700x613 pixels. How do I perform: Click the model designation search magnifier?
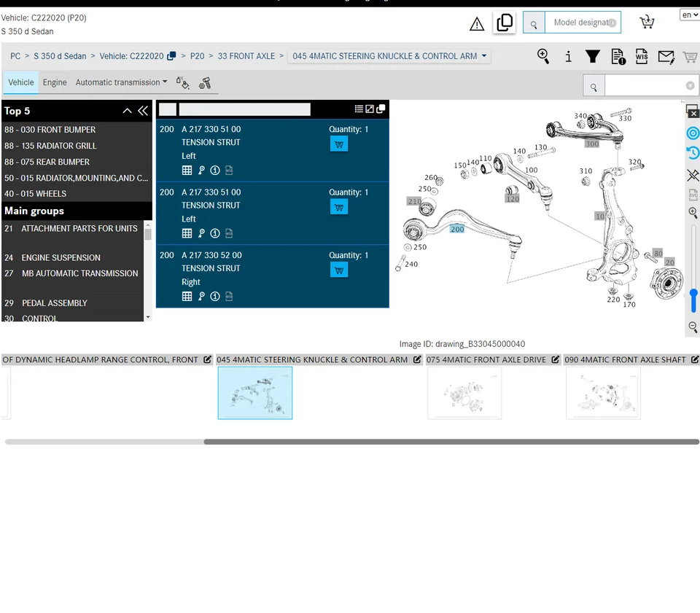[534, 23]
